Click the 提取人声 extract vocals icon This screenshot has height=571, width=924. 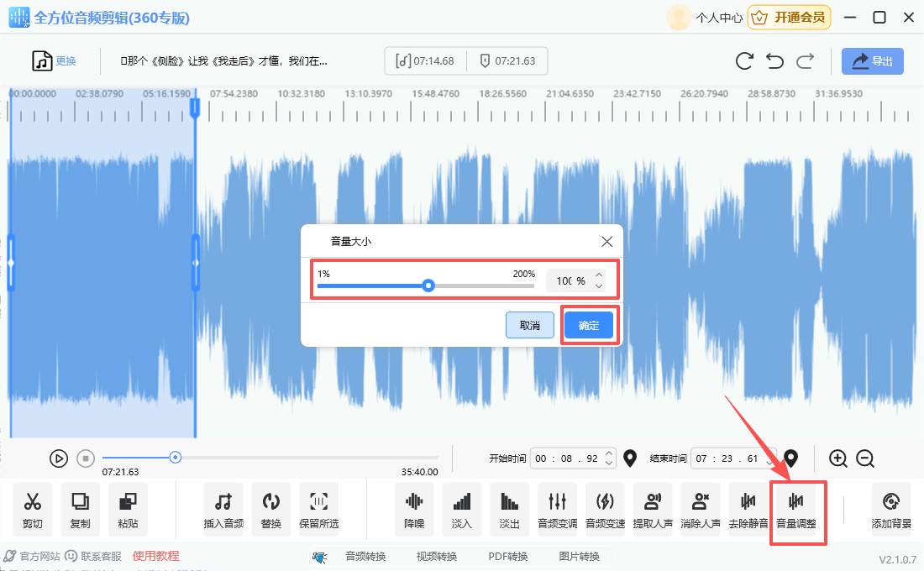pos(653,510)
